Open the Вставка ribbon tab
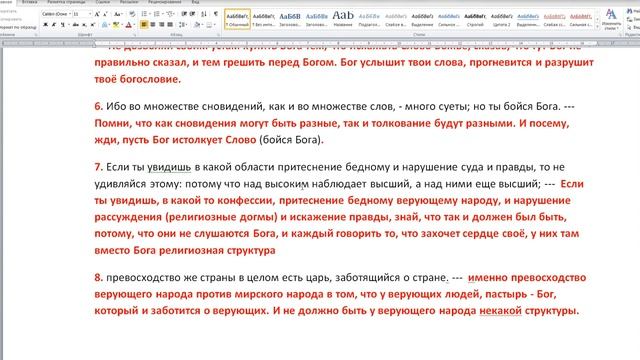The width and height of the screenshot is (640, 360). (x=29, y=2)
